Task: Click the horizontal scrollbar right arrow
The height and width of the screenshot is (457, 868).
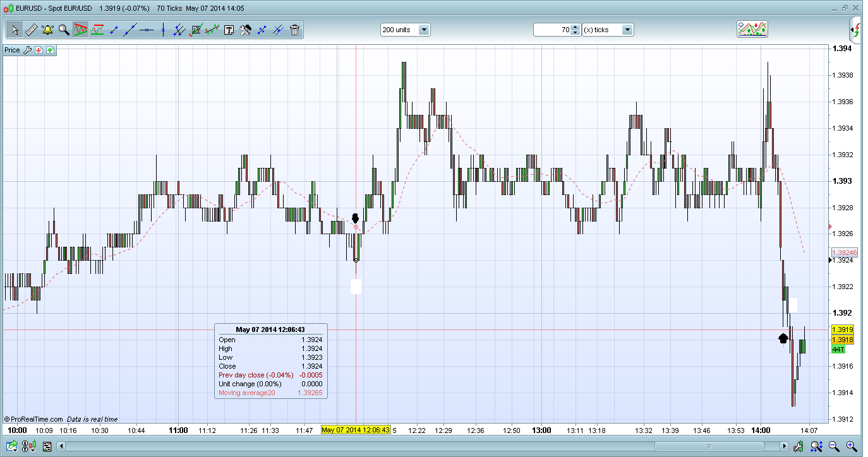Action: [785, 447]
